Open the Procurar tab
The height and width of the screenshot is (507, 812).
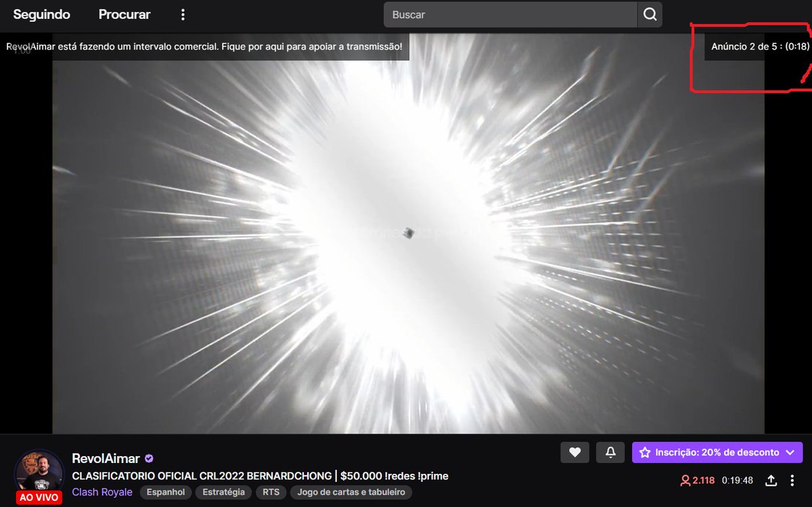pyautogui.click(x=125, y=14)
